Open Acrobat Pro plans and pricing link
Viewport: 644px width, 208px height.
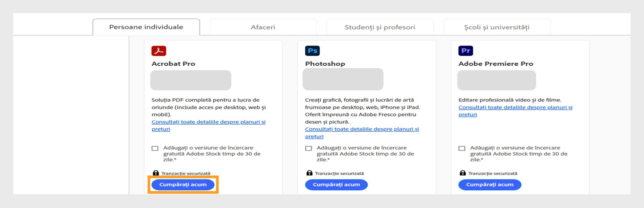pyautogui.click(x=208, y=122)
